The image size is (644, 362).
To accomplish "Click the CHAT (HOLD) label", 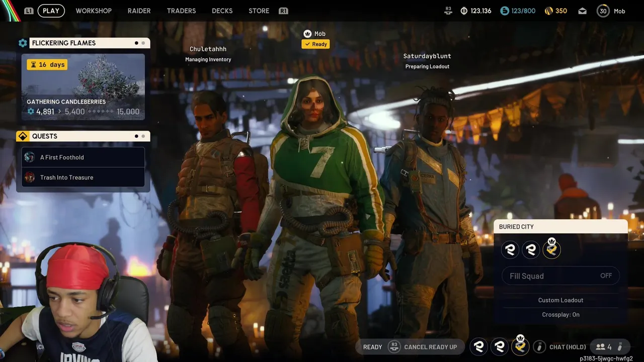I will [568, 347].
